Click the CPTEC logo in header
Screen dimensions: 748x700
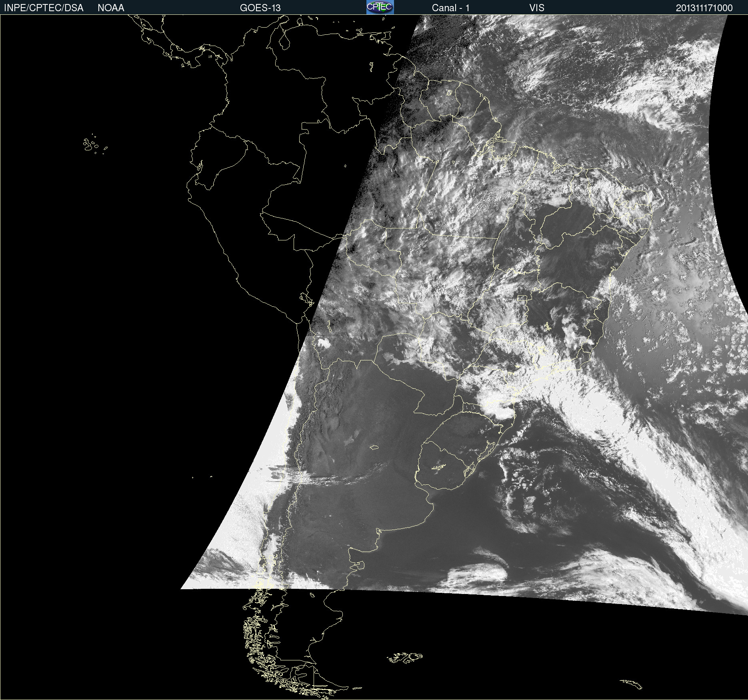[x=380, y=7]
